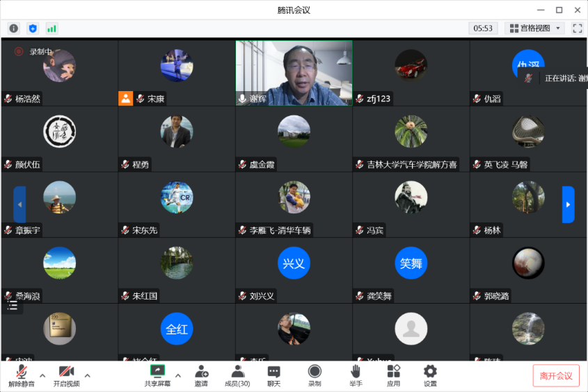
Task: Open the security shield icon
Action: tap(33, 28)
